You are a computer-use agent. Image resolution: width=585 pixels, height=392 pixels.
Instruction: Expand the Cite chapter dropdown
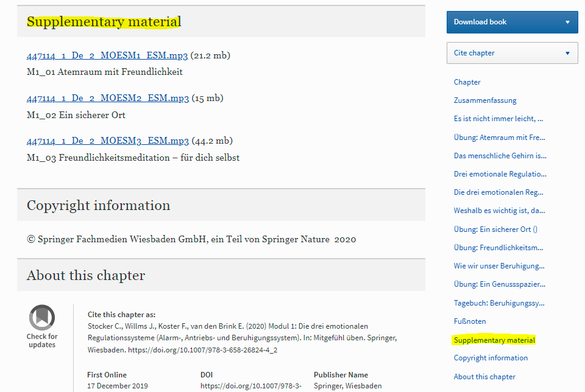pos(512,53)
